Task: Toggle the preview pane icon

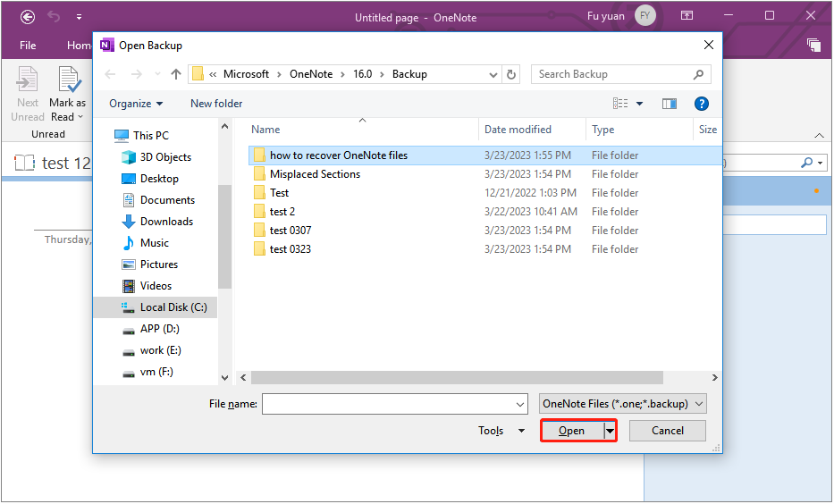Action: pyautogui.click(x=670, y=104)
